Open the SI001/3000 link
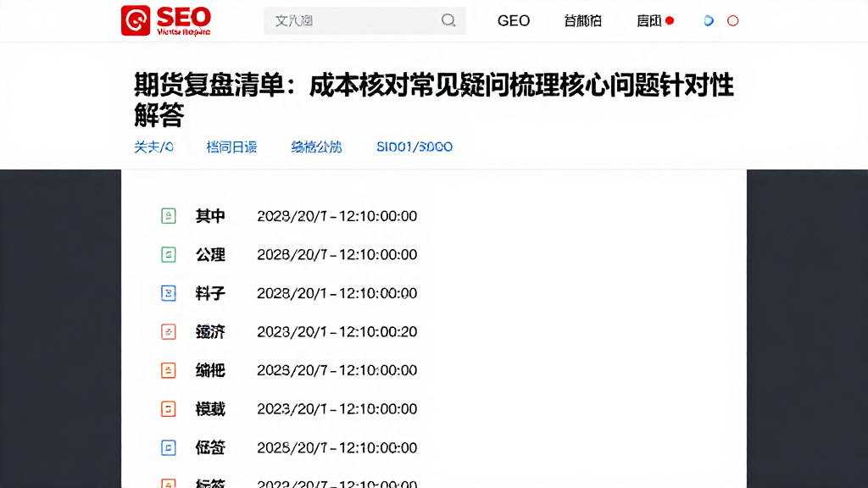 click(x=415, y=147)
